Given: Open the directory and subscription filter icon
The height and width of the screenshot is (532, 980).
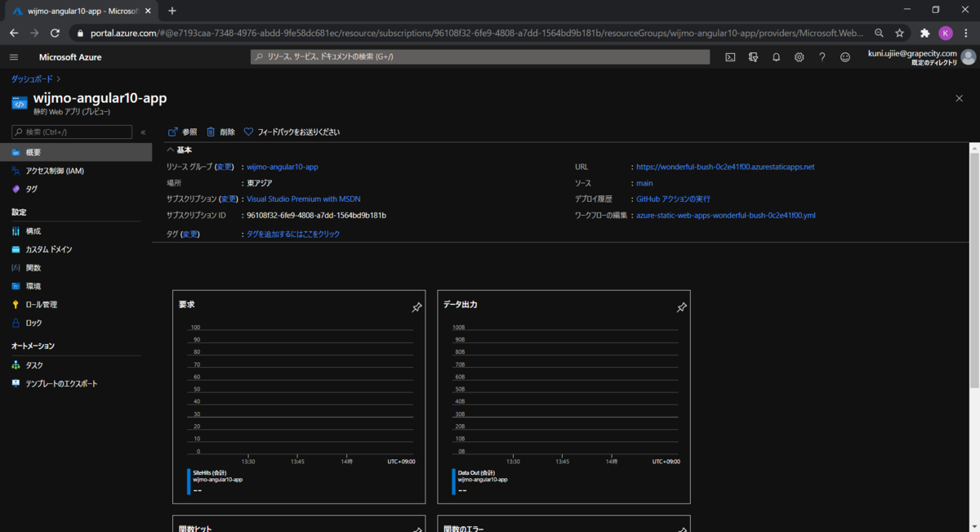Looking at the screenshot, I should [x=753, y=57].
